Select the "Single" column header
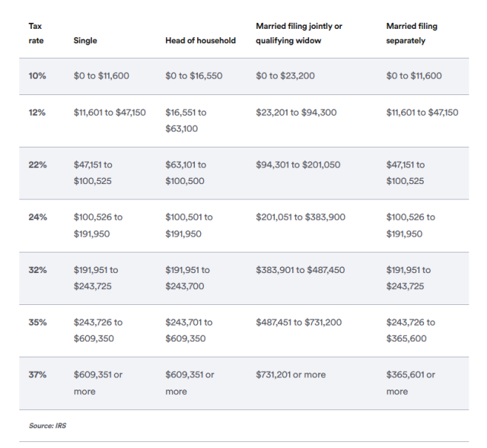Image resolution: width=487 pixels, height=448 pixels. (85, 40)
